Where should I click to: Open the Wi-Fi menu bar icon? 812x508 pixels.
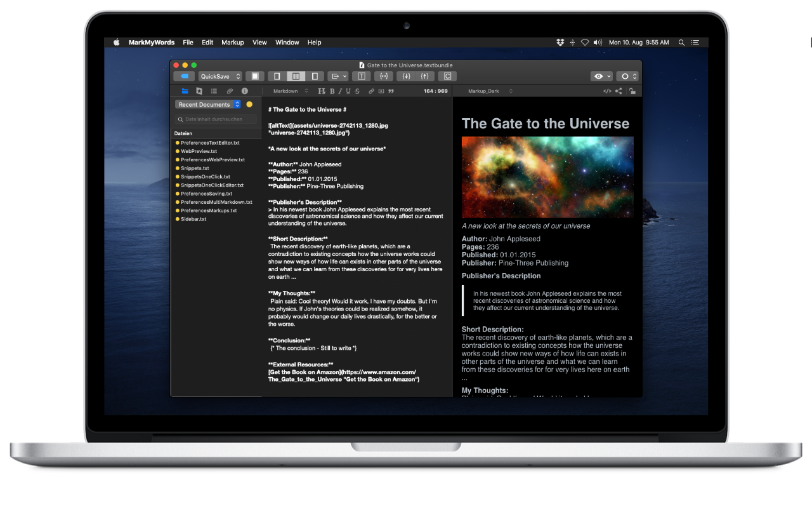pos(585,43)
